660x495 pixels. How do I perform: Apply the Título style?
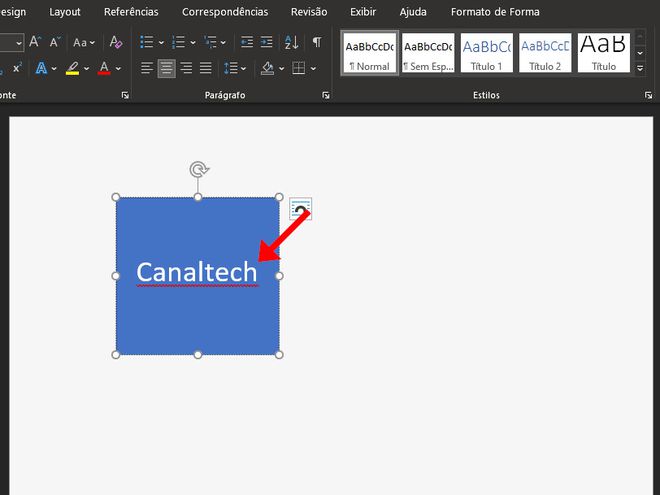point(604,53)
